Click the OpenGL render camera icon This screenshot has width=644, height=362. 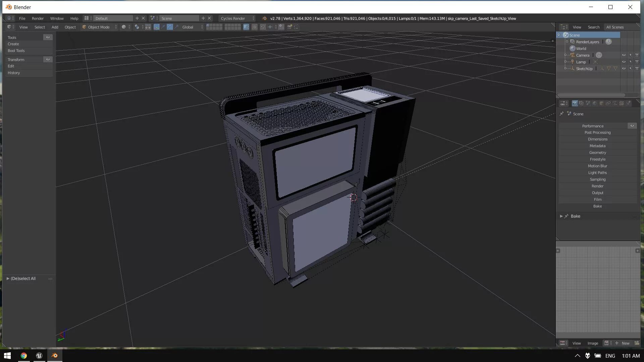pos(289,27)
